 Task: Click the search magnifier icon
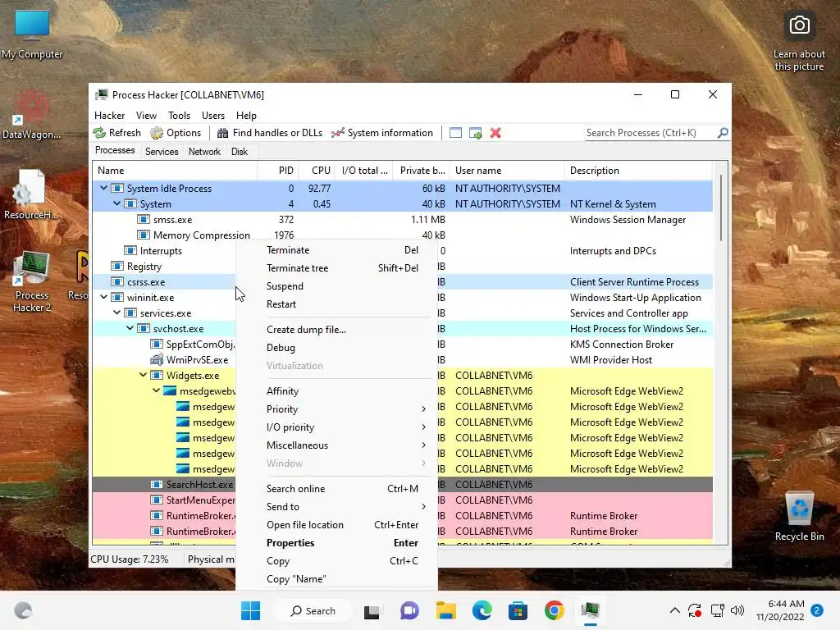(723, 132)
